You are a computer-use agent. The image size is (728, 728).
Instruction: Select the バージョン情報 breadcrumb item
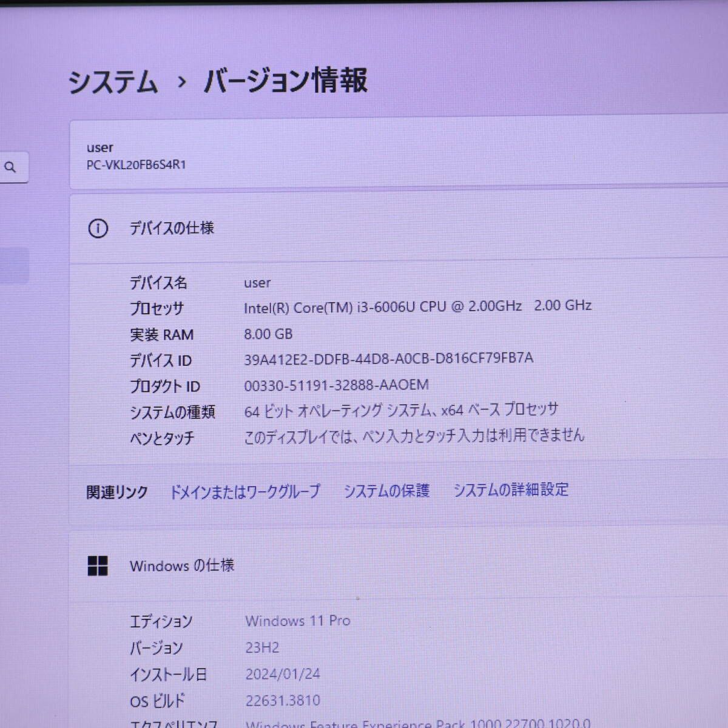(285, 83)
